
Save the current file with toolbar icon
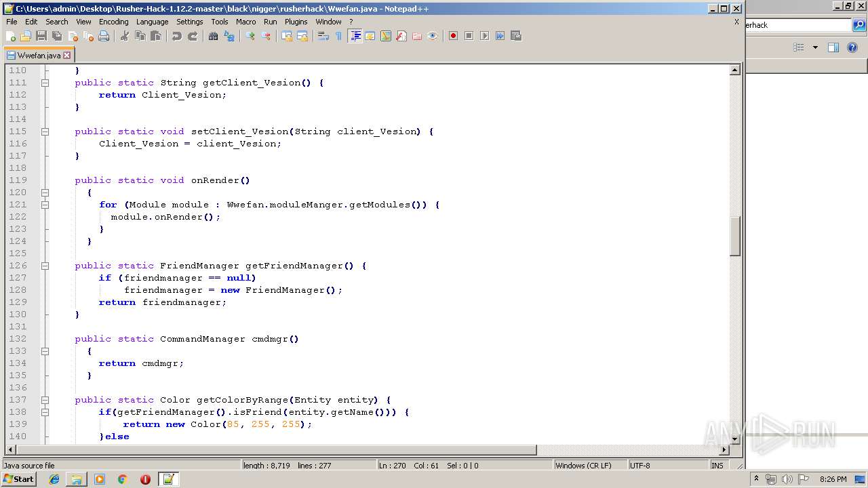[x=41, y=36]
